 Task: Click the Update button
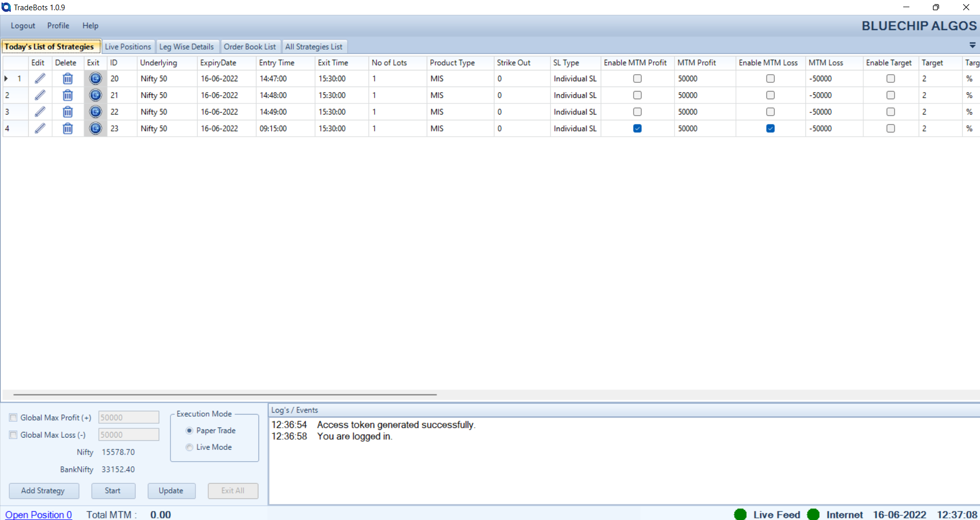[x=171, y=490]
